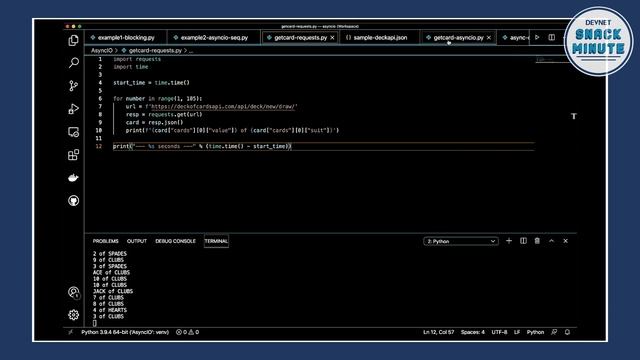Open the OUTPUT panel tab
This screenshot has height=360, width=640.
(x=137, y=241)
